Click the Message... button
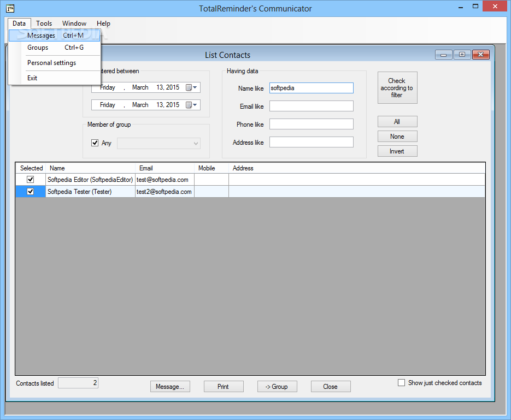 [x=170, y=387]
